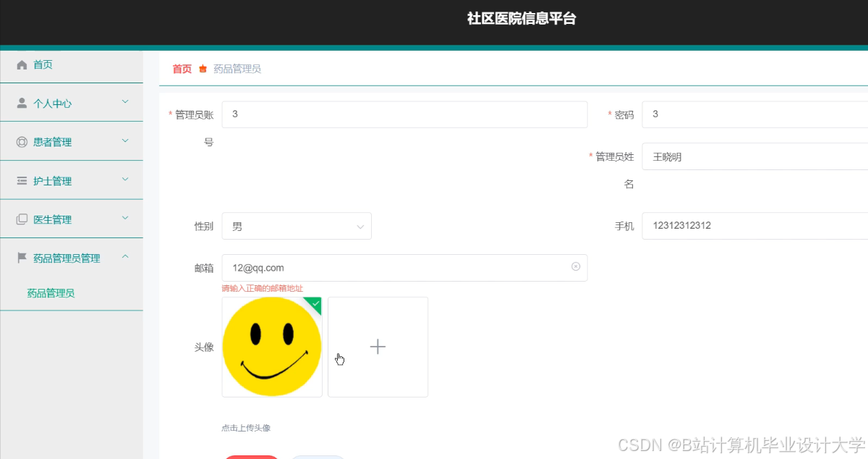
Task: Click the breadcrumb separator icon after 首页
Action: 203,70
